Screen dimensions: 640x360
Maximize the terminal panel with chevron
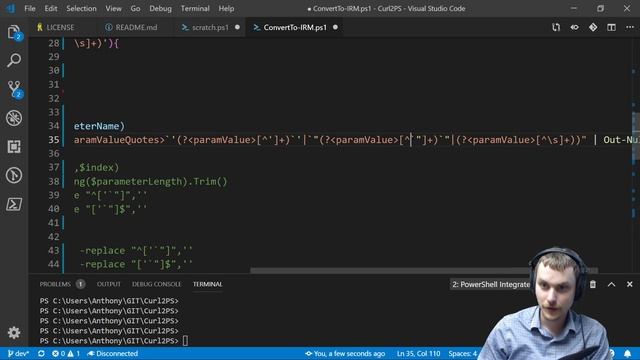pyautogui.click(x=611, y=284)
